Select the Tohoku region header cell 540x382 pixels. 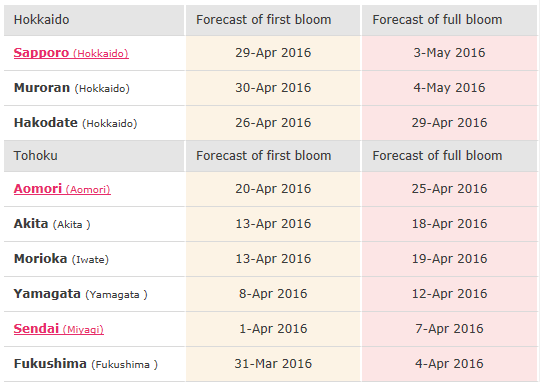94,156
